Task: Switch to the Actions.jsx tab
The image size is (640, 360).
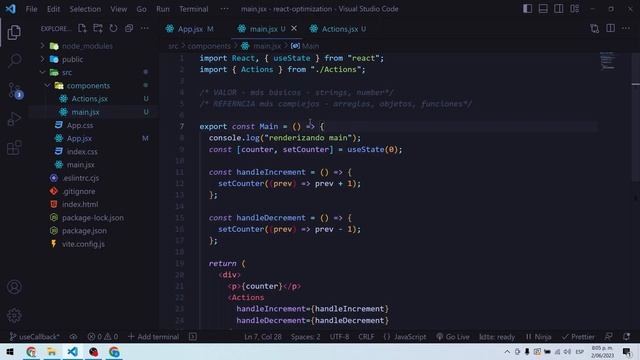Action: pyautogui.click(x=338, y=29)
